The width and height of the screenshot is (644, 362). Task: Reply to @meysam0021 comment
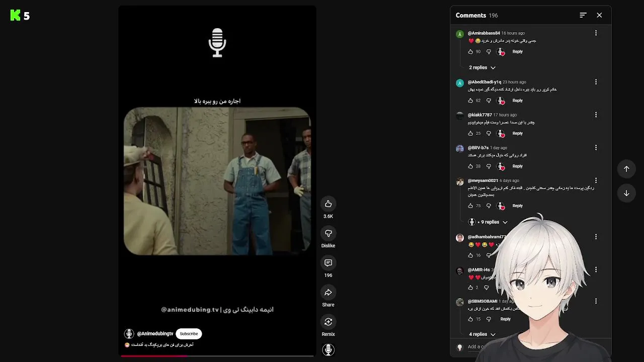coord(517,206)
